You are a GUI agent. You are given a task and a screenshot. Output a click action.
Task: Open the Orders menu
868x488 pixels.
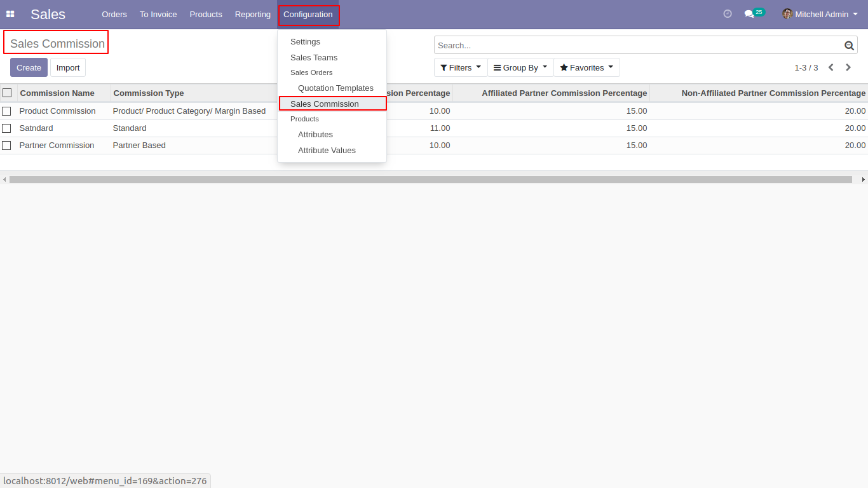pyautogui.click(x=114, y=14)
